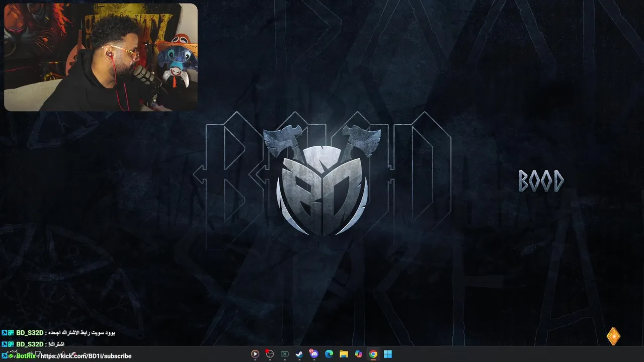Open File Explorer from the taskbar
Image resolution: width=644 pixels, height=362 pixels.
tap(344, 354)
